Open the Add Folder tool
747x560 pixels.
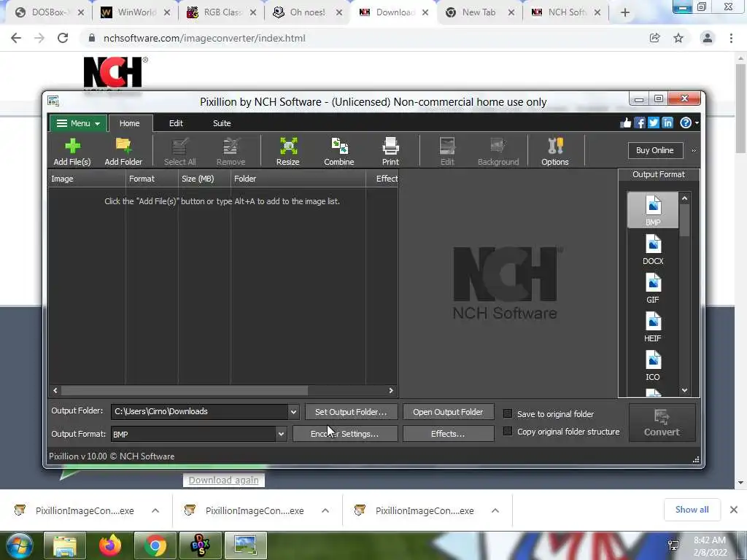pos(123,152)
